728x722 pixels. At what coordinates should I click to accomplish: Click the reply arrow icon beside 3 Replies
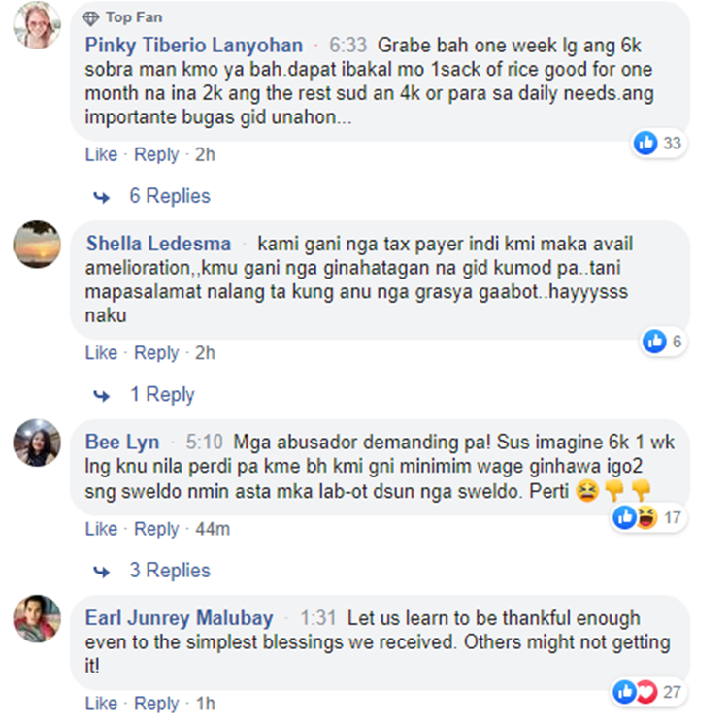coord(102,572)
